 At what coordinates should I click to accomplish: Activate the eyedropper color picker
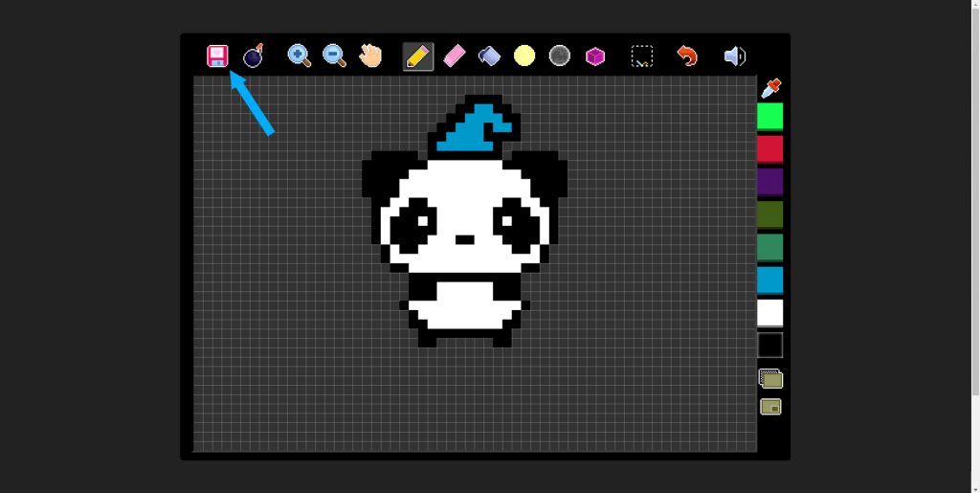point(770,88)
